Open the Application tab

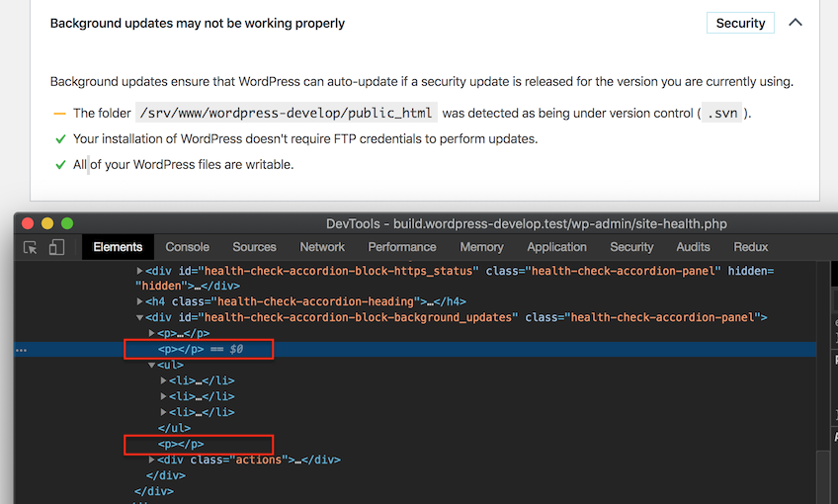557,247
